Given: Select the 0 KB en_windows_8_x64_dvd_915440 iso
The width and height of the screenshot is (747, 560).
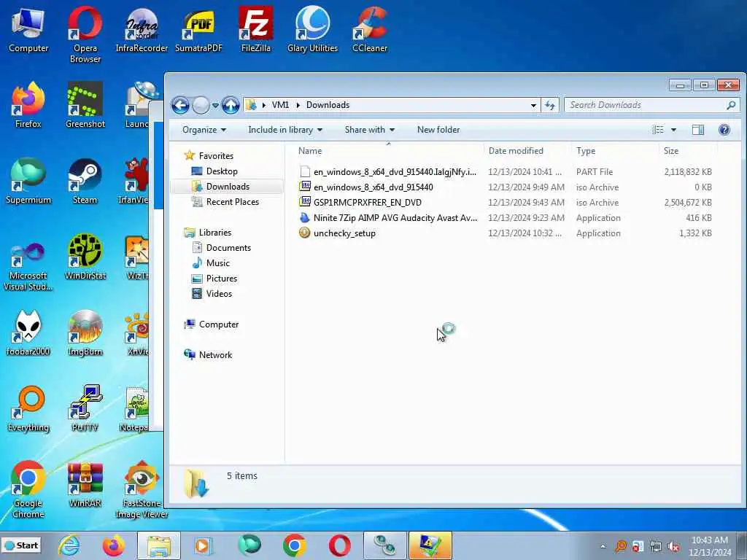Looking at the screenshot, I should coord(505,187).
